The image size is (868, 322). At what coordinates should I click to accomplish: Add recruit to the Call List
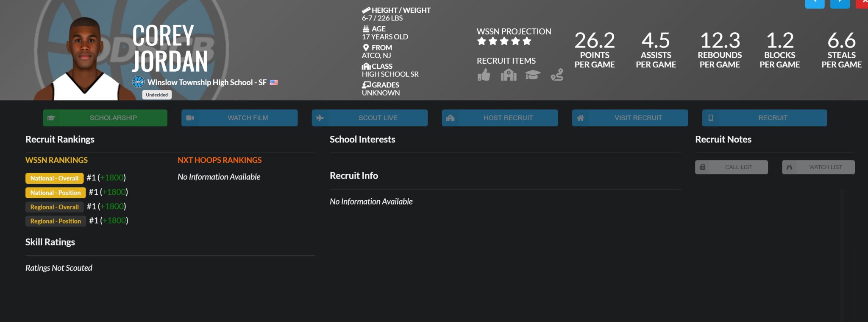(x=731, y=167)
